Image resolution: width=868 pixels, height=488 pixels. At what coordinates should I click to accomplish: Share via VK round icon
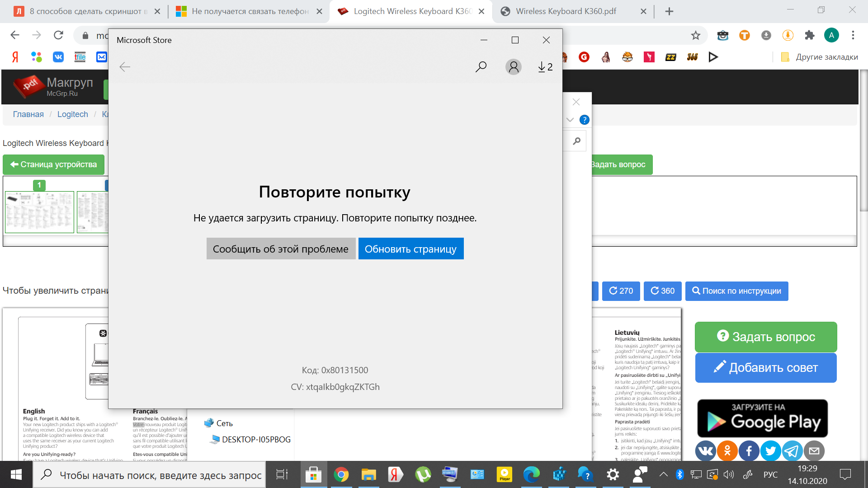[x=706, y=450]
